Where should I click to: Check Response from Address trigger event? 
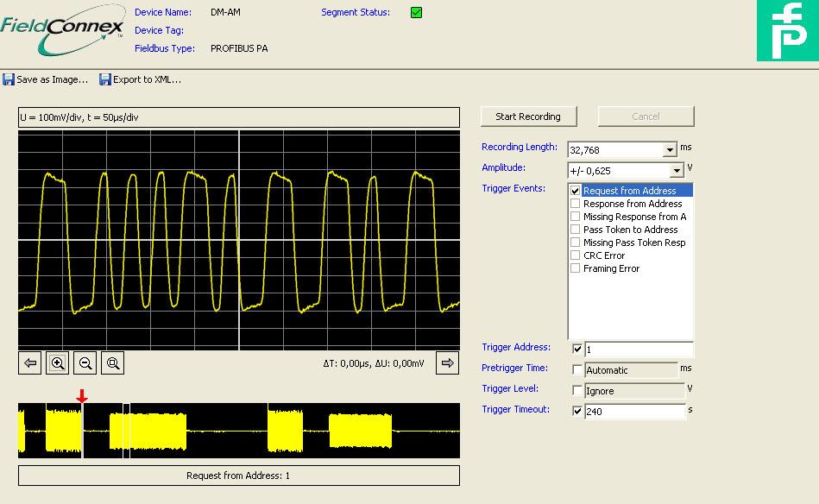coord(575,204)
